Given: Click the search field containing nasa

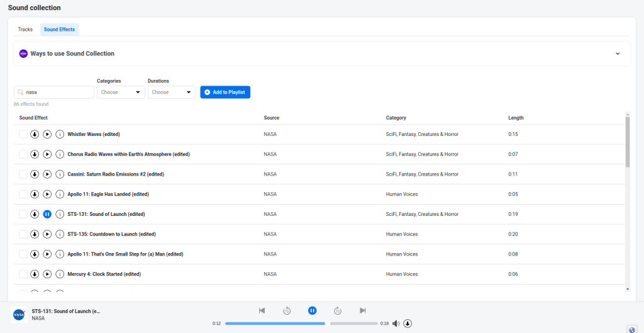Looking at the screenshot, I should [x=54, y=92].
